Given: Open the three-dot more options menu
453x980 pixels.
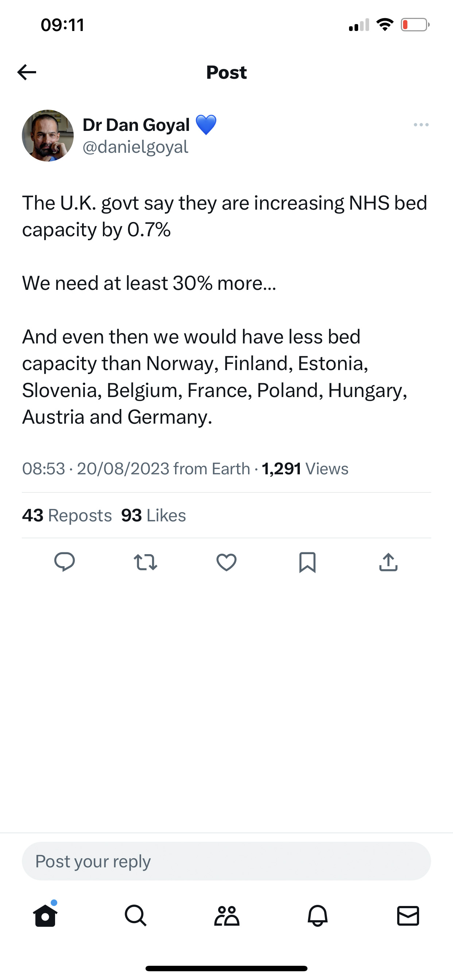Looking at the screenshot, I should coord(421,125).
